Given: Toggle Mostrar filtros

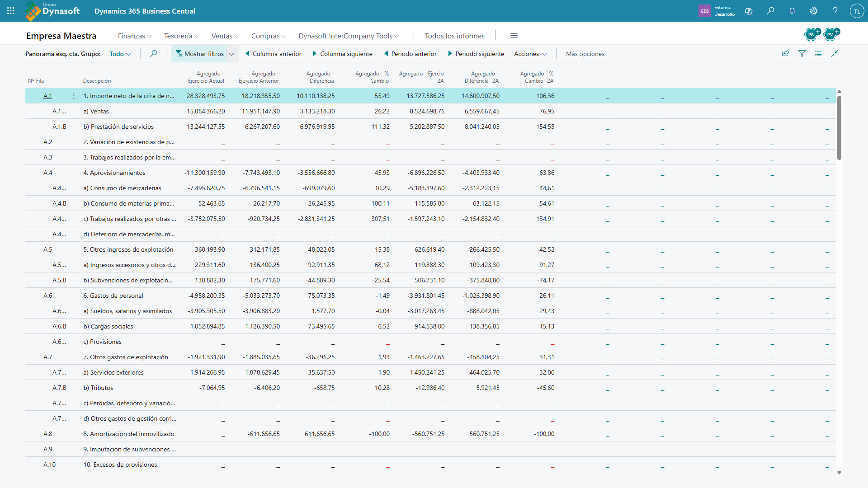Looking at the screenshot, I should point(199,54).
